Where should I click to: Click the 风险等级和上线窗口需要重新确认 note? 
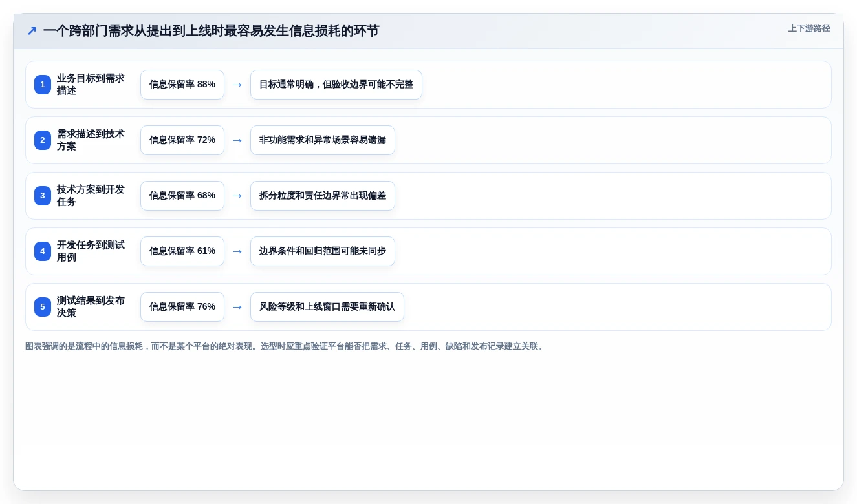pyautogui.click(x=327, y=307)
